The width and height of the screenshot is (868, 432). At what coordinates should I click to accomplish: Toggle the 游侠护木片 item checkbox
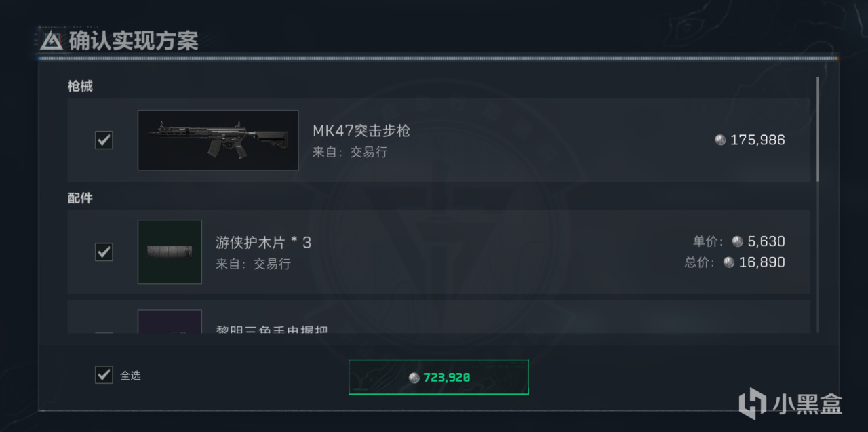click(x=104, y=252)
